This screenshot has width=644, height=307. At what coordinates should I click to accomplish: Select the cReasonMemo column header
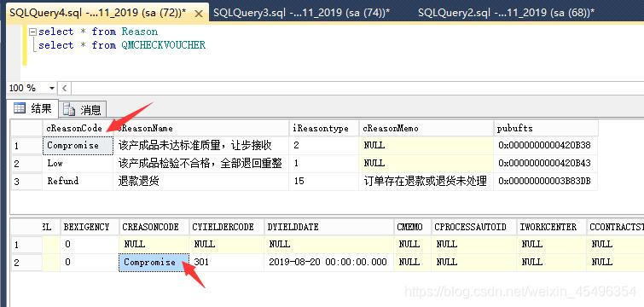(x=426, y=128)
